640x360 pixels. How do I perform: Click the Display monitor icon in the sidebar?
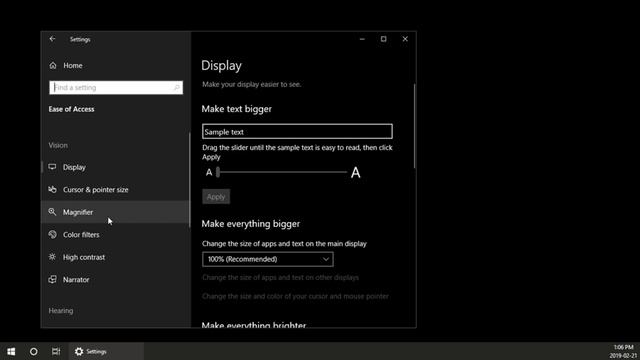click(52, 167)
